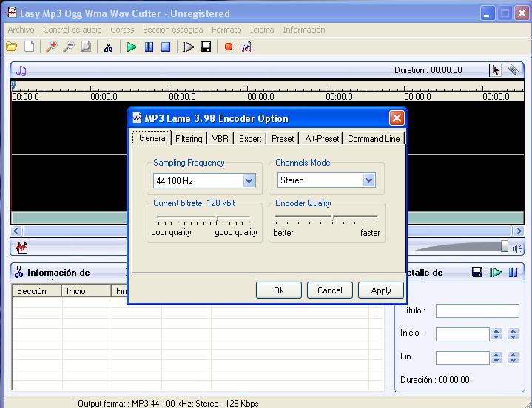The image size is (532, 408).
Task: Apply the encoder settings
Action: point(380,290)
